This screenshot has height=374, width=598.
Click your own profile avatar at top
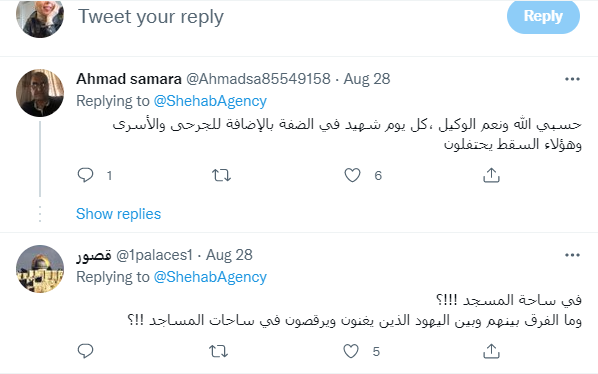[x=40, y=17]
